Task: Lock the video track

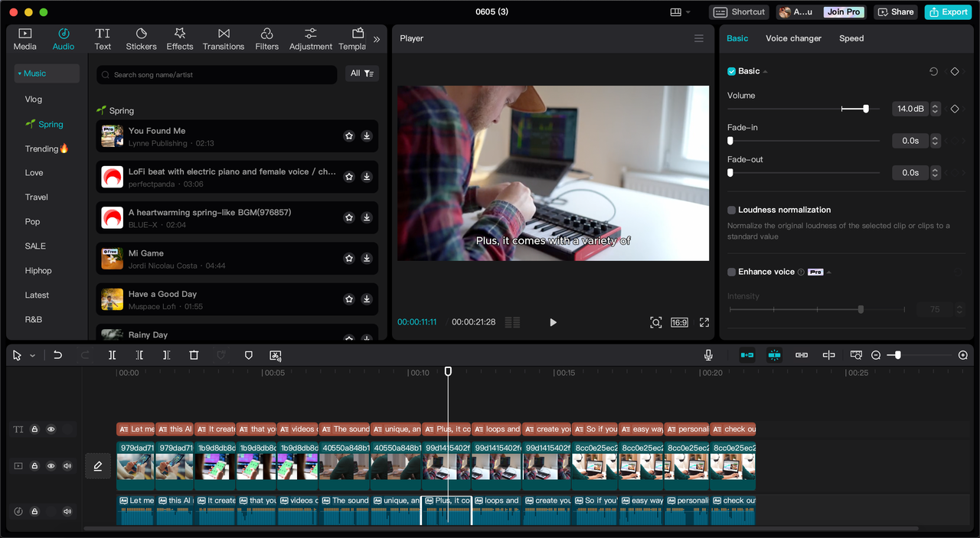Action: point(34,465)
